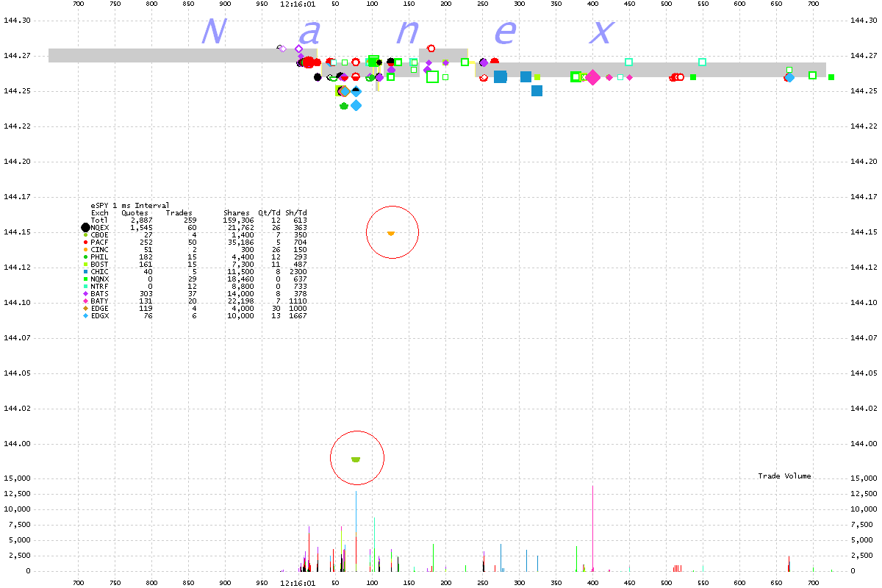The width and height of the screenshot is (882, 588).
Task: Click the "Qt/Td" column header
Action: [269, 213]
